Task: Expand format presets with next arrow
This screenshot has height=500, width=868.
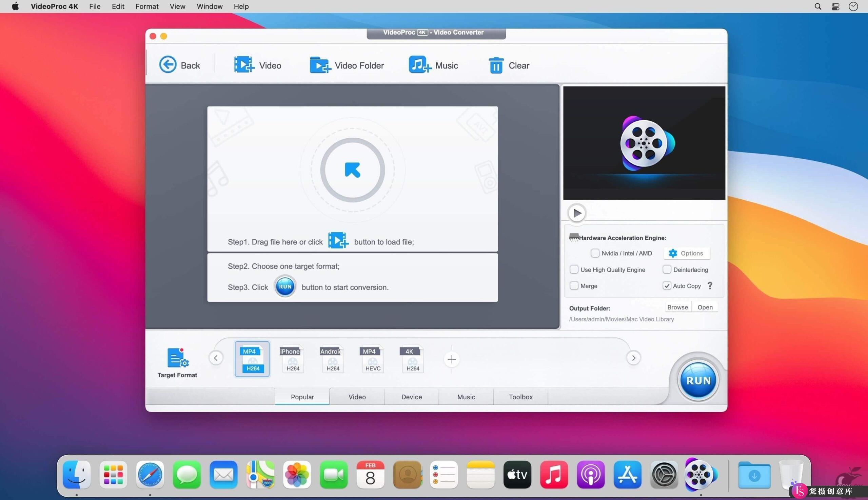Action: tap(633, 358)
